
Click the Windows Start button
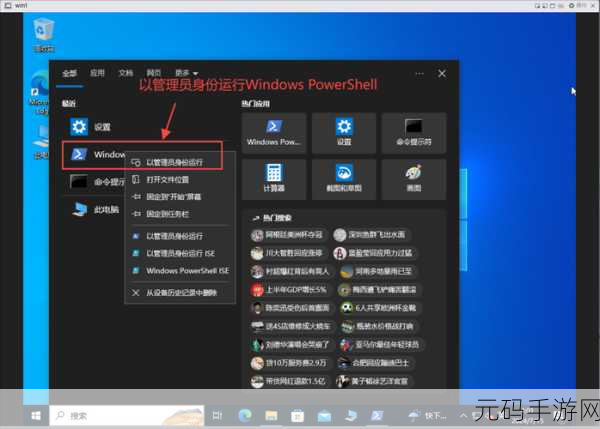pyautogui.click(x=36, y=416)
